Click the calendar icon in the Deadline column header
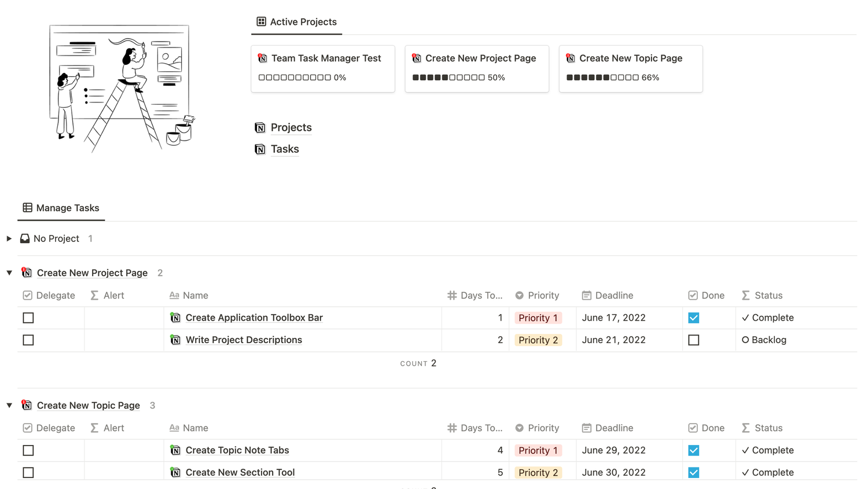 pyautogui.click(x=586, y=295)
